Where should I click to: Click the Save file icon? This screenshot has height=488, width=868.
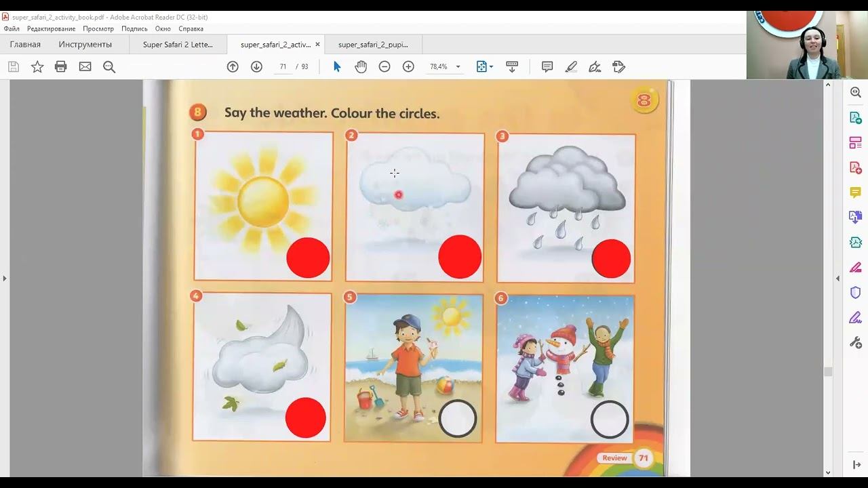14,66
